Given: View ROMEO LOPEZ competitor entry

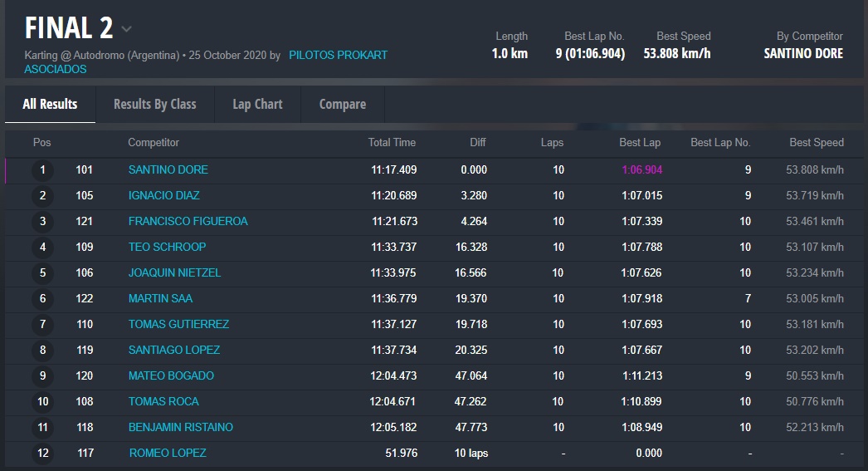Looking at the screenshot, I should click(168, 453).
